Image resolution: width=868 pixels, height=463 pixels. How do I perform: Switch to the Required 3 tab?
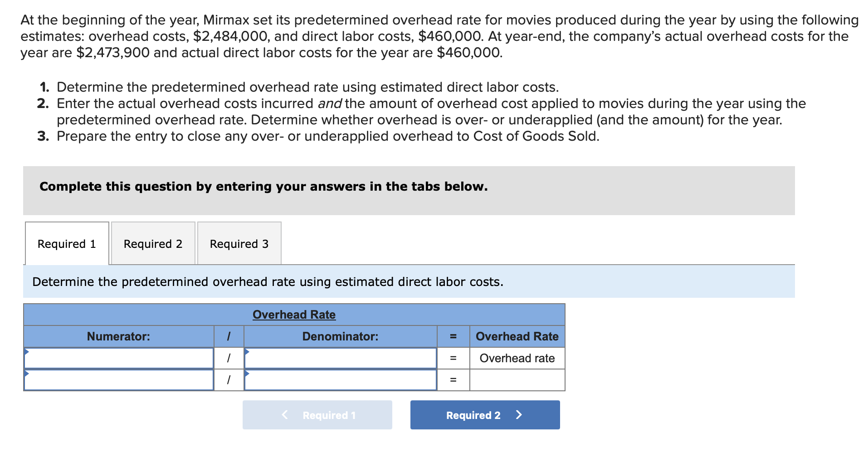click(239, 244)
